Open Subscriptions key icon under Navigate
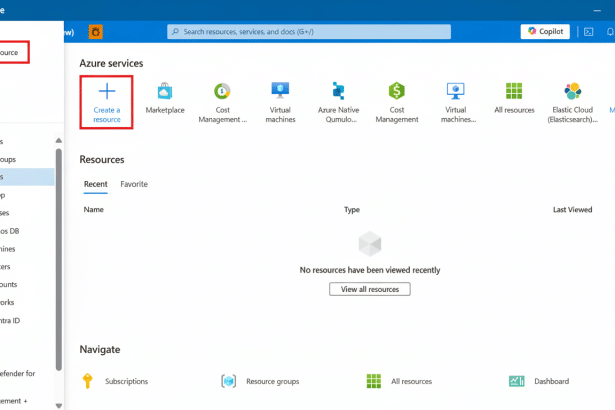This screenshot has height=410, width=615. point(87,381)
